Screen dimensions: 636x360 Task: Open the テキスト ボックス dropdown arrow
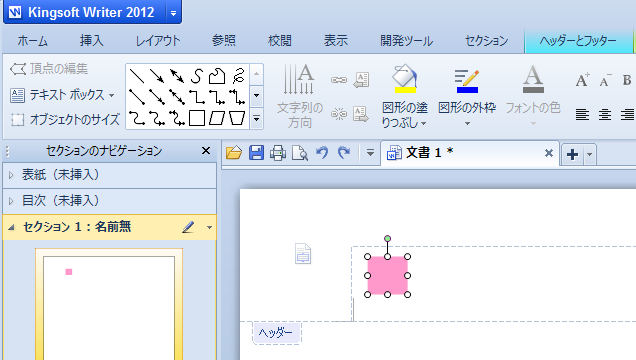click(112, 96)
